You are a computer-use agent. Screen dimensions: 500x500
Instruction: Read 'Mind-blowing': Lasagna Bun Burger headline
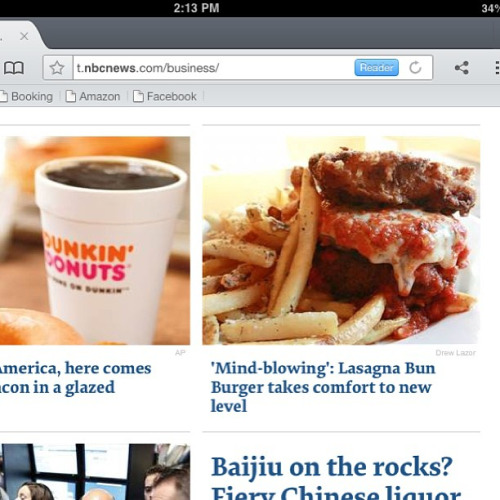323,387
